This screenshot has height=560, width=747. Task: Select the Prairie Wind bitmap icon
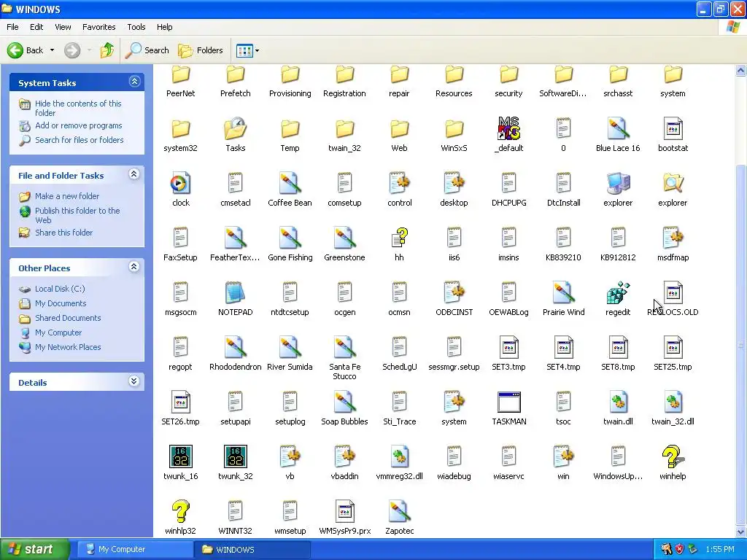563,292
